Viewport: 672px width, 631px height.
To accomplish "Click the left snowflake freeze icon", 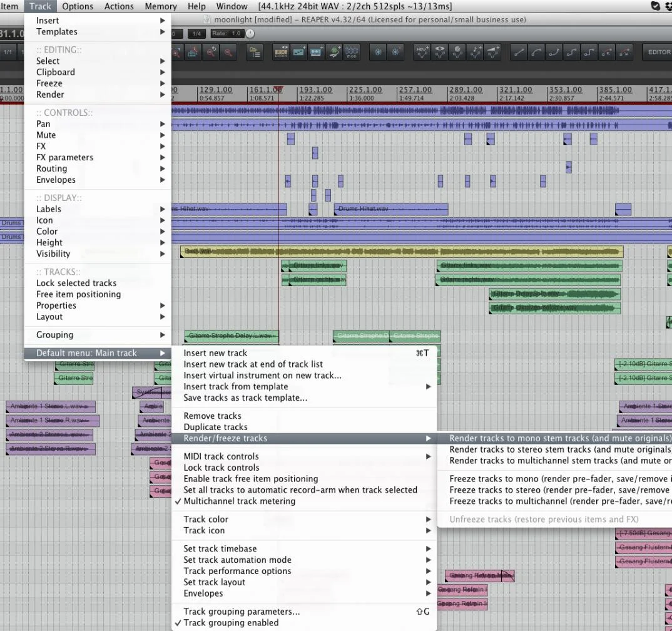I will (x=379, y=53).
